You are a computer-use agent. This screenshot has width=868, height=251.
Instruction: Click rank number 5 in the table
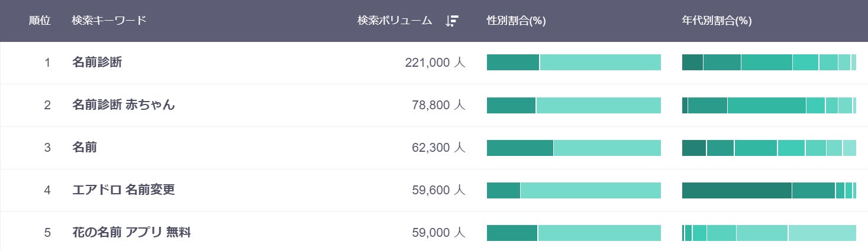click(x=47, y=233)
